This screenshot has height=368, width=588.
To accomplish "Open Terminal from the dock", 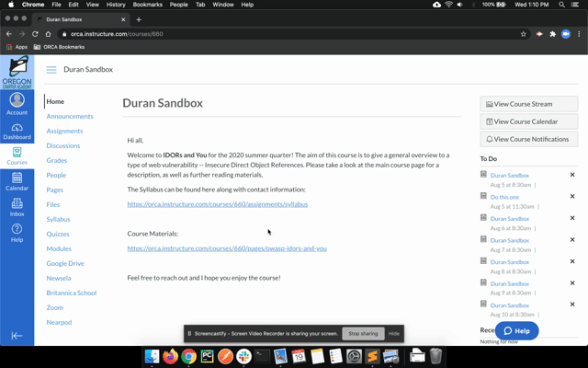I will 262,356.
